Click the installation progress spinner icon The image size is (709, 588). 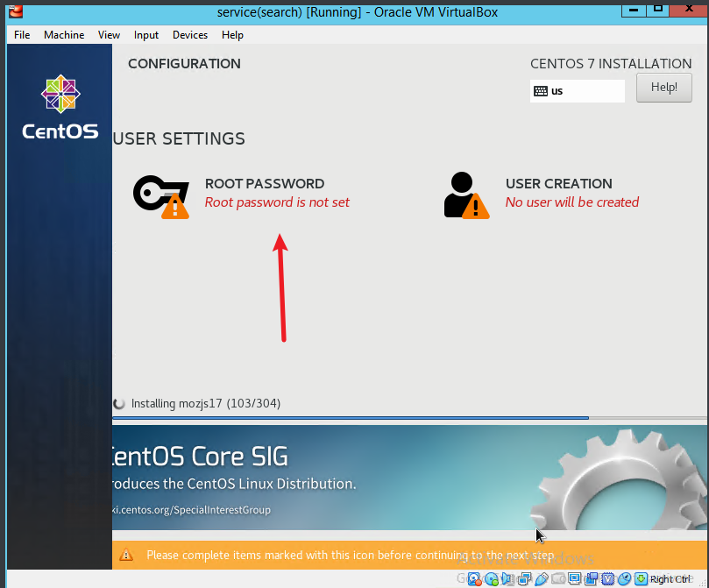119,403
